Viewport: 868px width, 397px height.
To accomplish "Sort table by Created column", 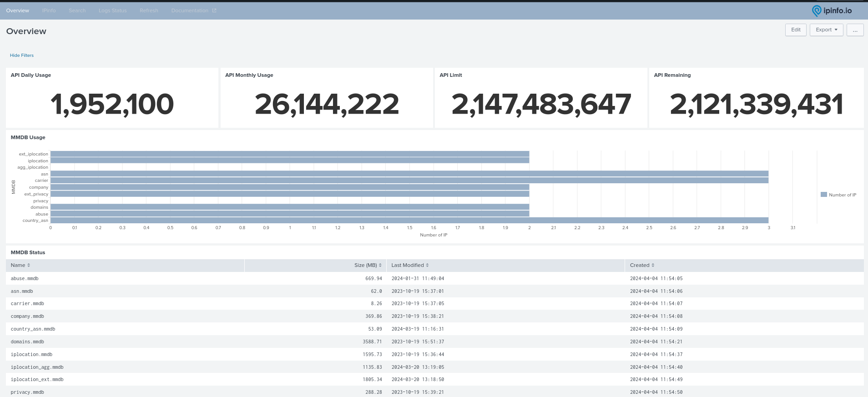I will click(642, 265).
